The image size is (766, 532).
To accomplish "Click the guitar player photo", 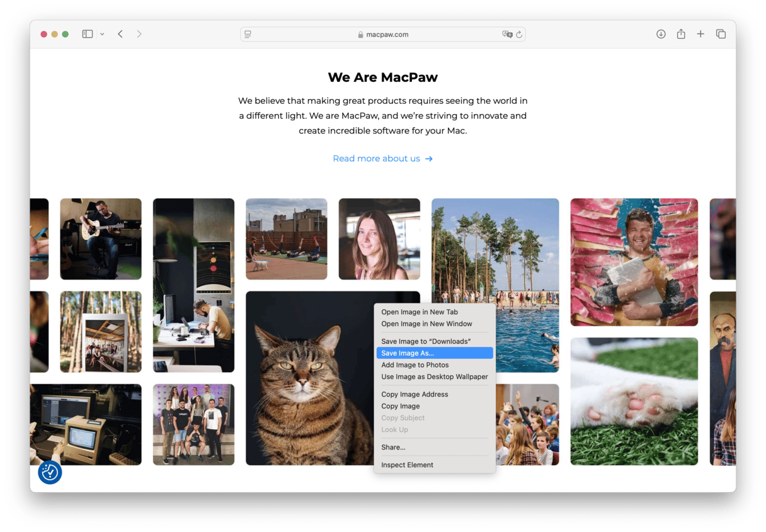I will click(x=101, y=239).
